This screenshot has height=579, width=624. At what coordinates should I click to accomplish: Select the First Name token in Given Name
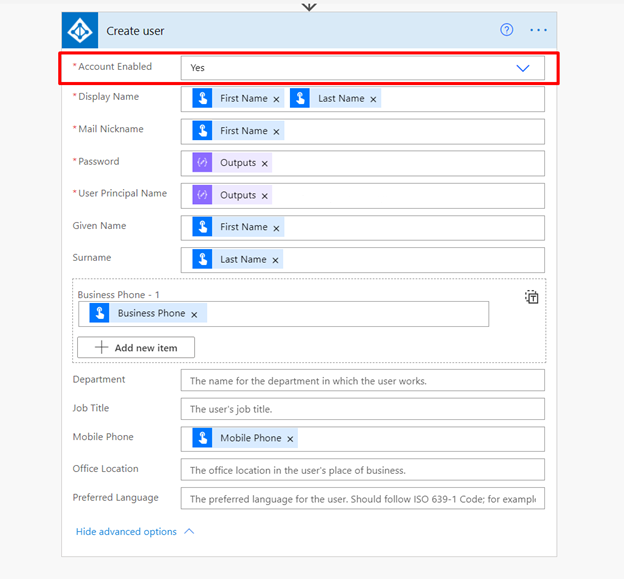coord(243,227)
